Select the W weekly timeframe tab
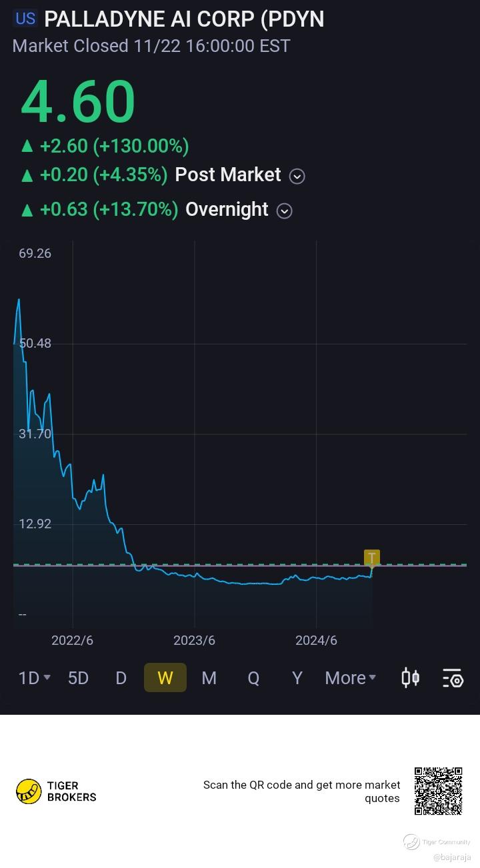Screen dimensions: 480x868 pyautogui.click(x=165, y=678)
